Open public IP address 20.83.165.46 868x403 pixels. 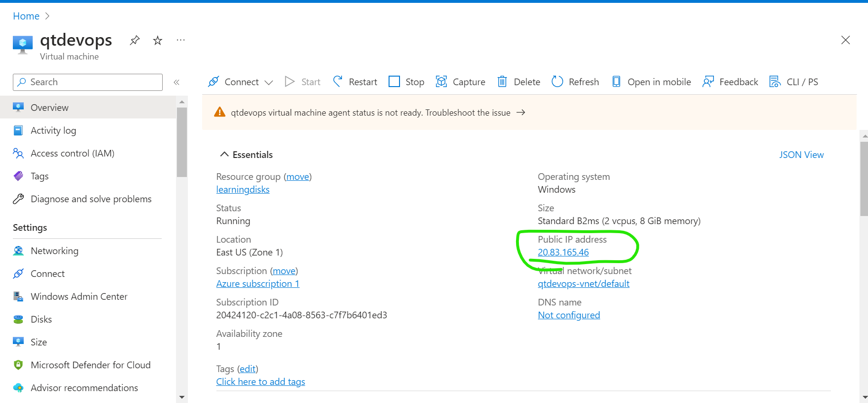coord(563,252)
